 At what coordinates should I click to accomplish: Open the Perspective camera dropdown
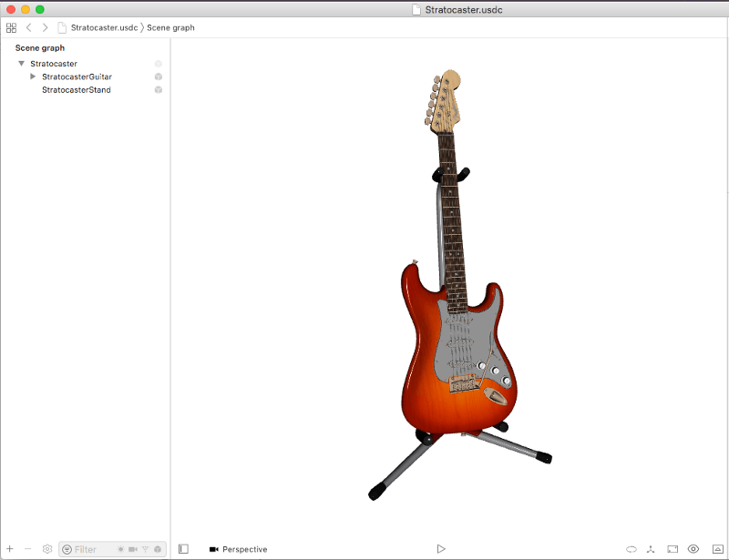pyautogui.click(x=239, y=549)
